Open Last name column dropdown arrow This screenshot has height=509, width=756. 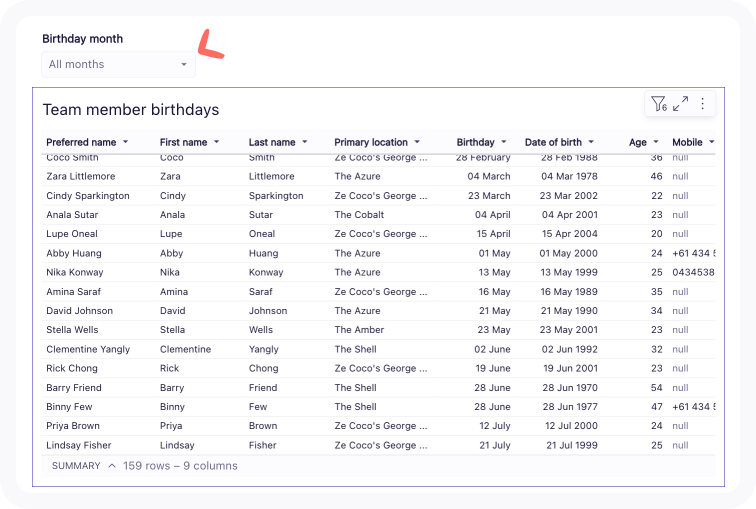(305, 142)
